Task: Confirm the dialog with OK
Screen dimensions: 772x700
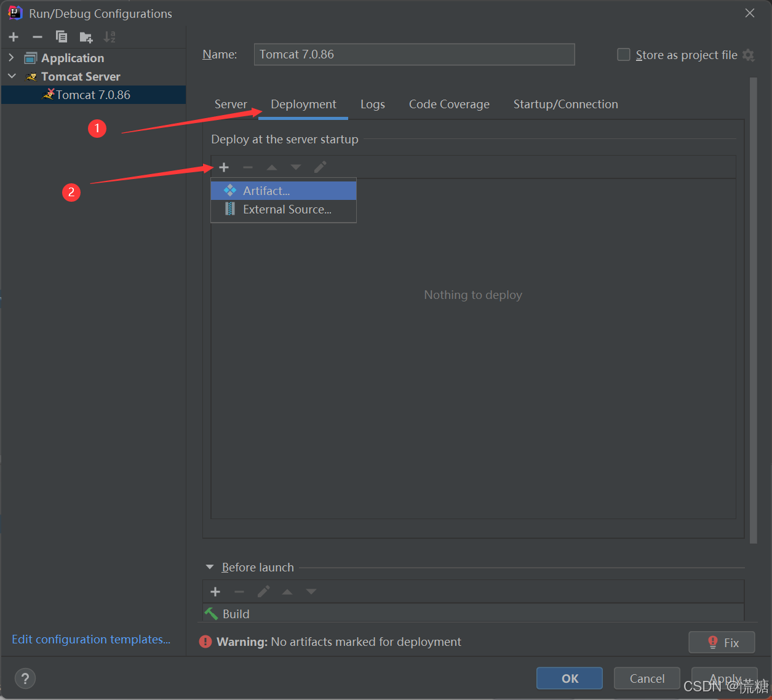Action: [570, 678]
